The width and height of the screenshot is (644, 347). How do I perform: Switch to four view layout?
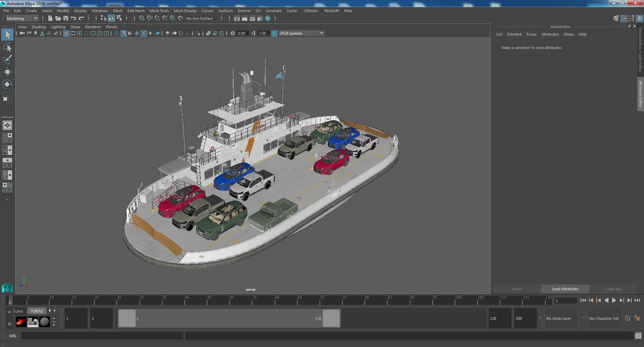click(x=7, y=138)
